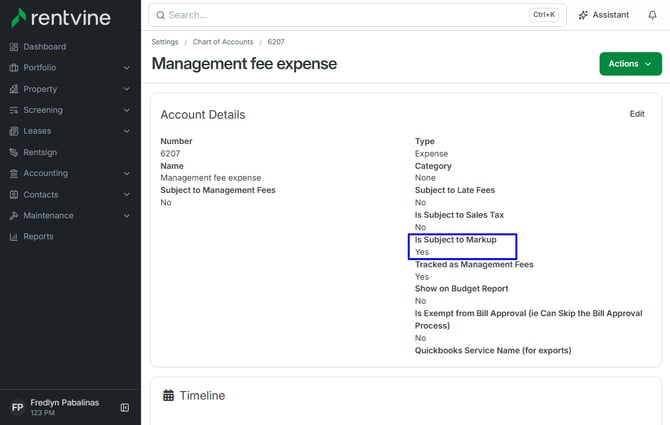Click the Rentsign pen icon
670x425 pixels.
coord(14,152)
